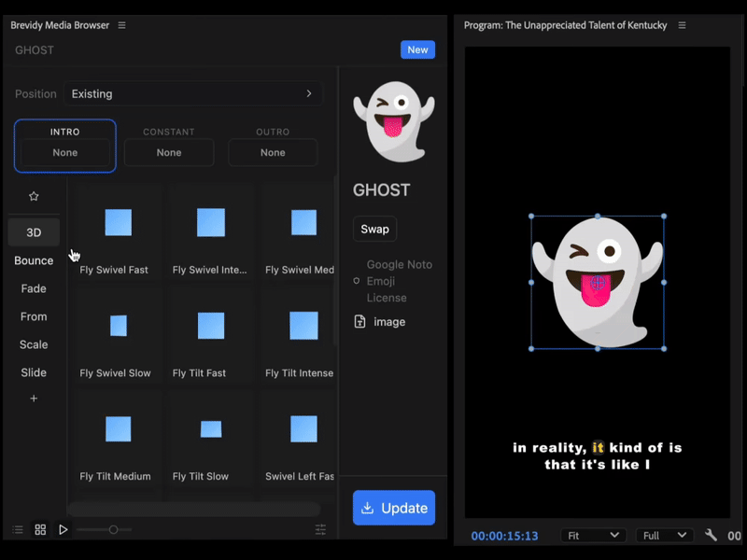Select the Swivel Left Fast preset

click(299, 439)
